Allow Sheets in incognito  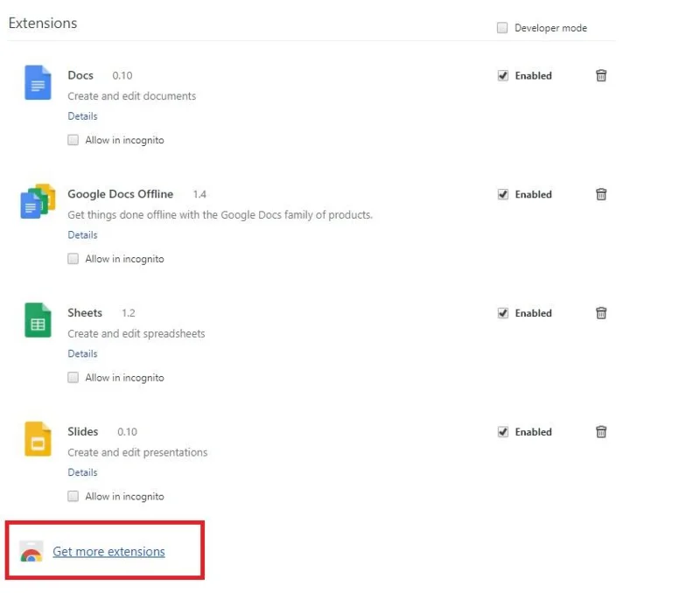[x=73, y=378]
